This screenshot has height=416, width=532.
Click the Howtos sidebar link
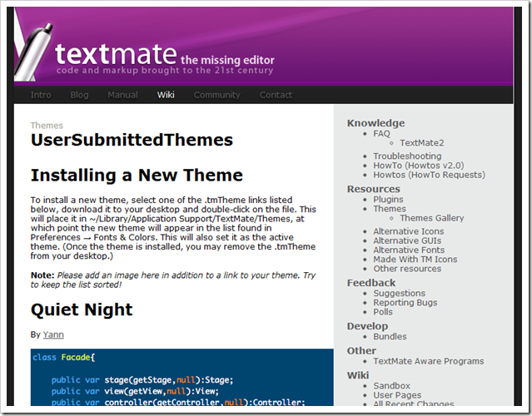pos(389,175)
